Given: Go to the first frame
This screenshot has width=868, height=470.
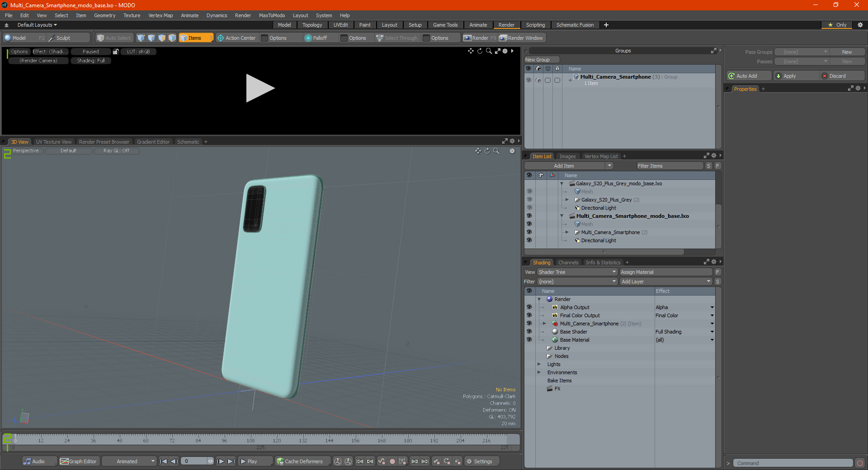Looking at the screenshot, I should [164, 461].
